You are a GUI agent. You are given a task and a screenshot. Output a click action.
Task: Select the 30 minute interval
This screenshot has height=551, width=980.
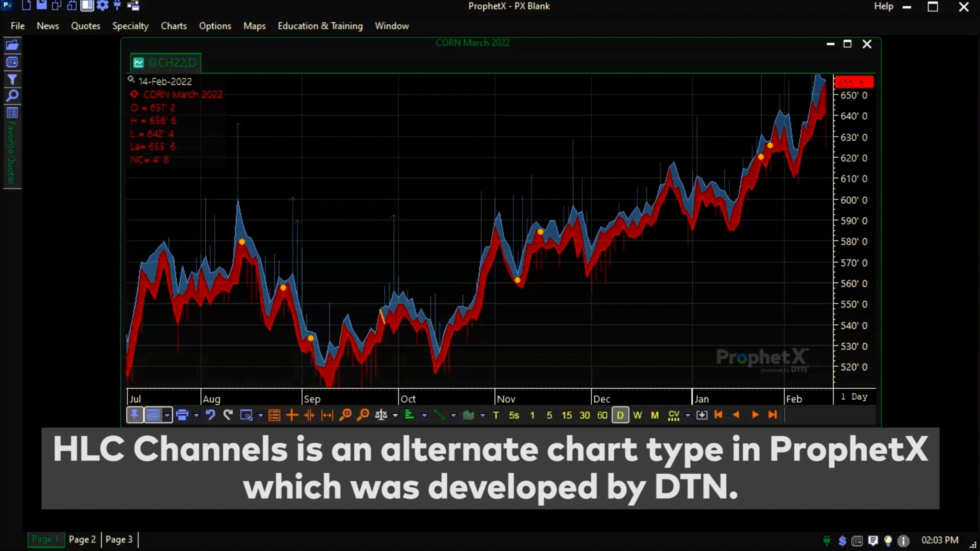pos(585,415)
